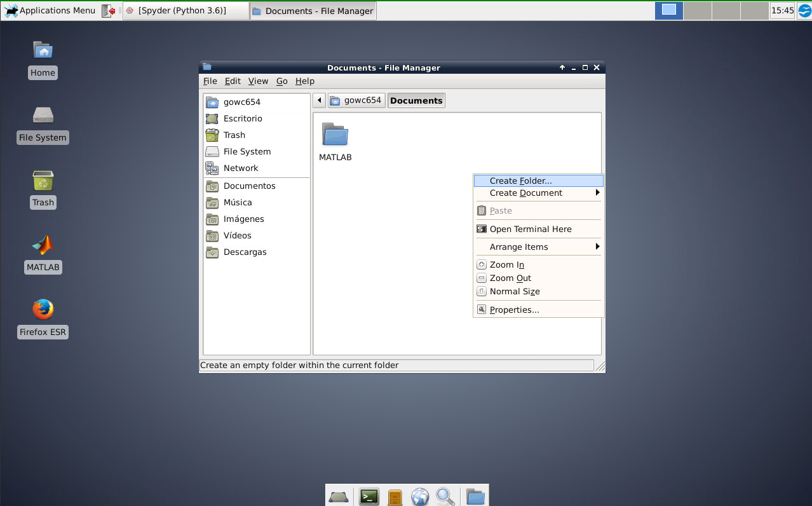Image resolution: width=812 pixels, height=506 pixels.
Task: Open the Help menu
Action: point(305,81)
